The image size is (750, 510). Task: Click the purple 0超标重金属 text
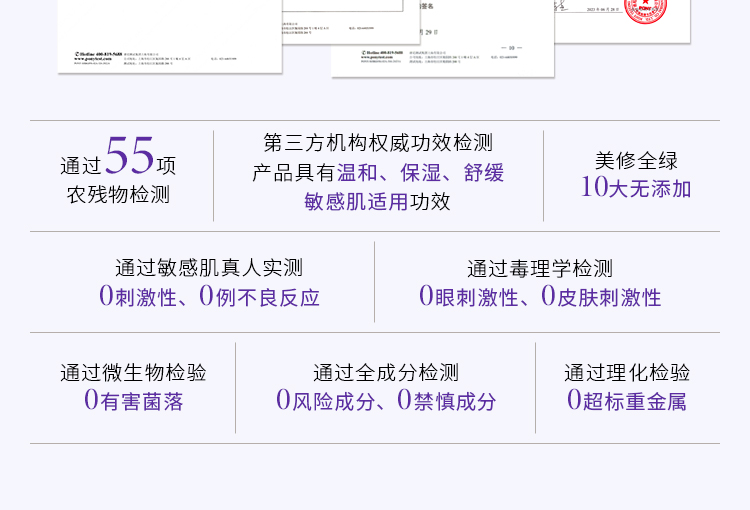[627, 402]
